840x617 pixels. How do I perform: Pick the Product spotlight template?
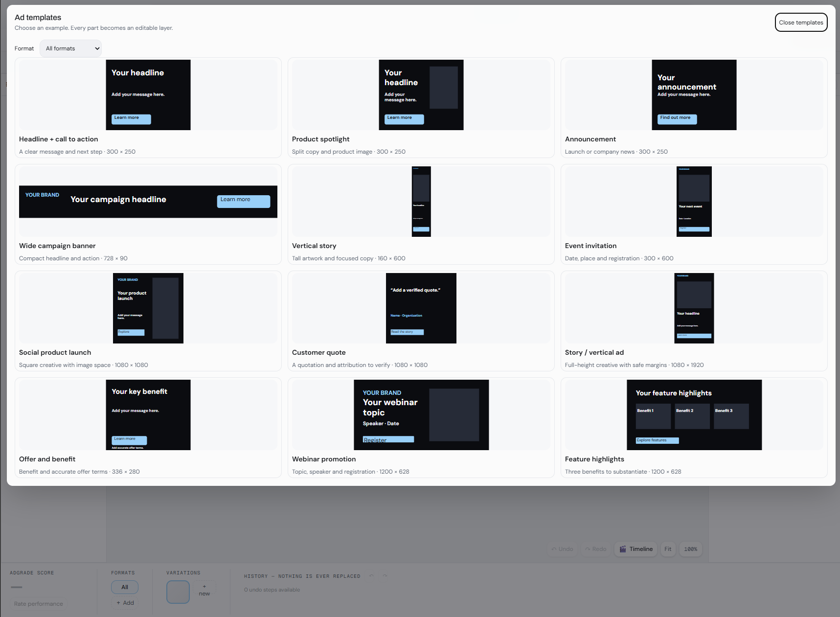[x=421, y=108]
